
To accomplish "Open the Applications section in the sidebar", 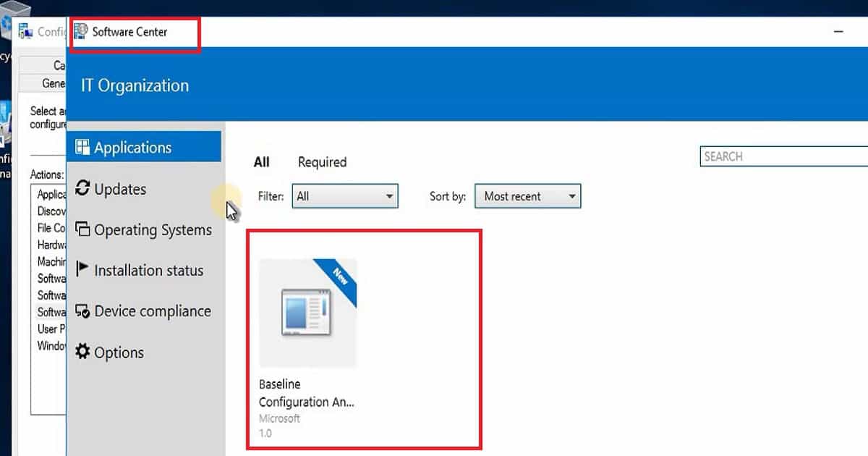I will point(144,147).
